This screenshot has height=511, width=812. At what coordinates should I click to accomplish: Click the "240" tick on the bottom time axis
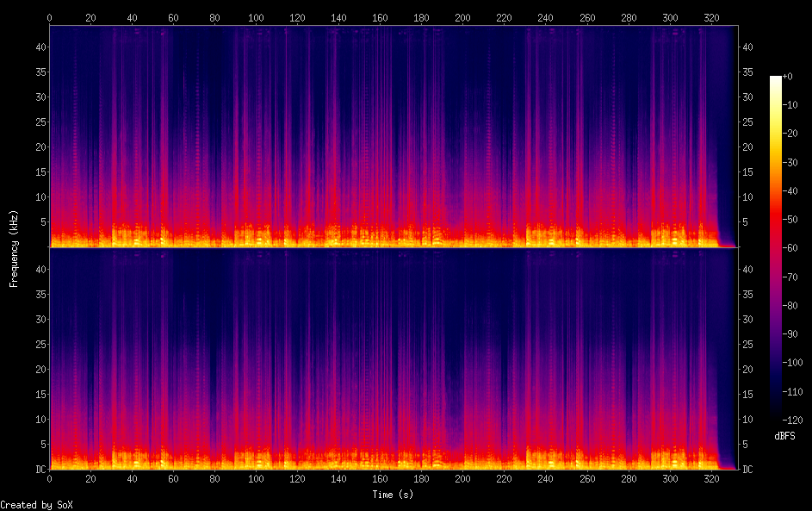(x=546, y=479)
